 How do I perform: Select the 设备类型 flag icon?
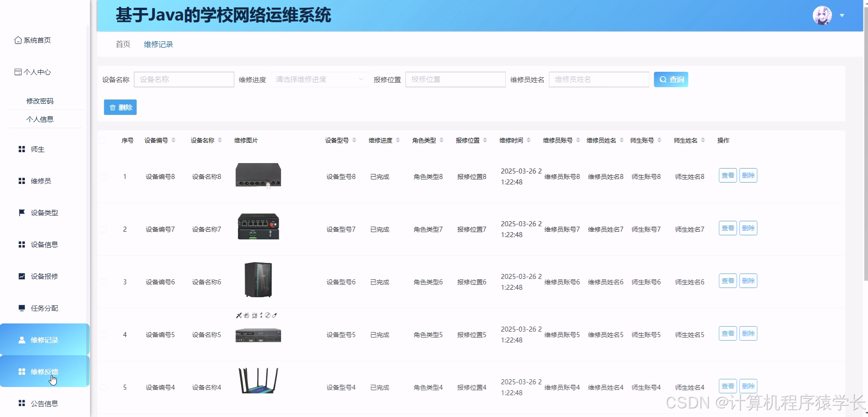[21, 213]
